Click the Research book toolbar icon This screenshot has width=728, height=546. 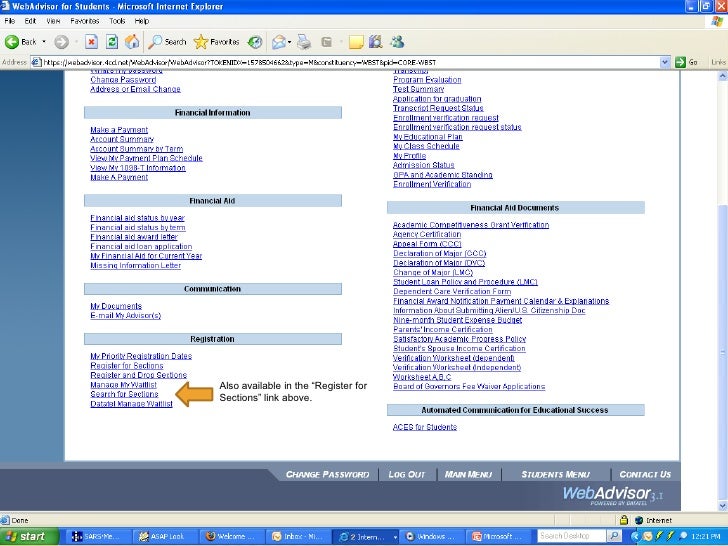376,42
